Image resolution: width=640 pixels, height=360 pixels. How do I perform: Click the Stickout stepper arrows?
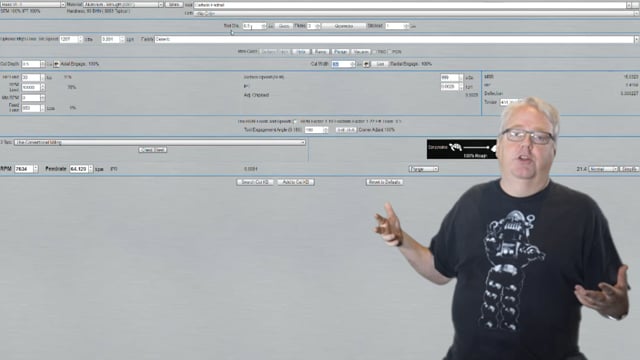[406, 26]
